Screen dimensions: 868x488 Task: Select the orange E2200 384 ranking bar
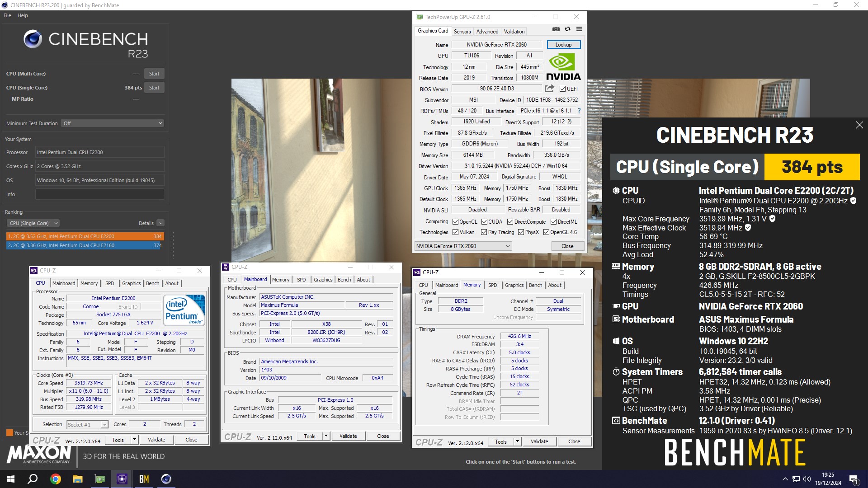click(85, 236)
